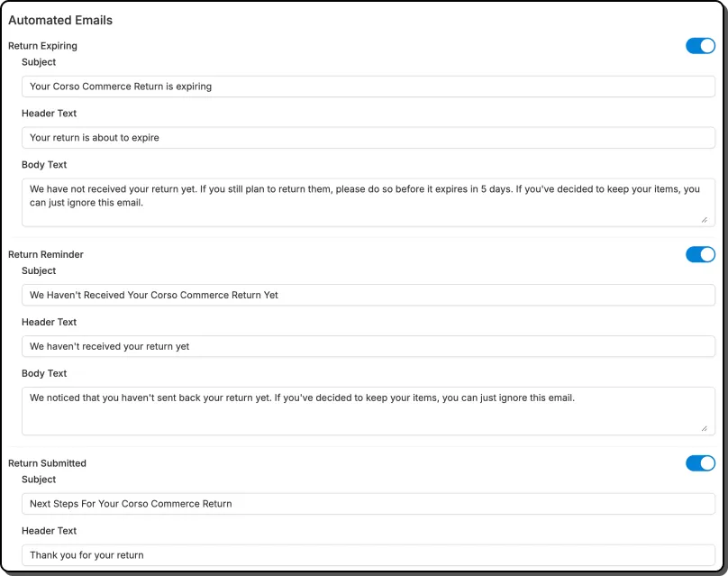728x576 pixels.
Task: Click the 'We haven't received your return yet' field
Action: point(368,346)
